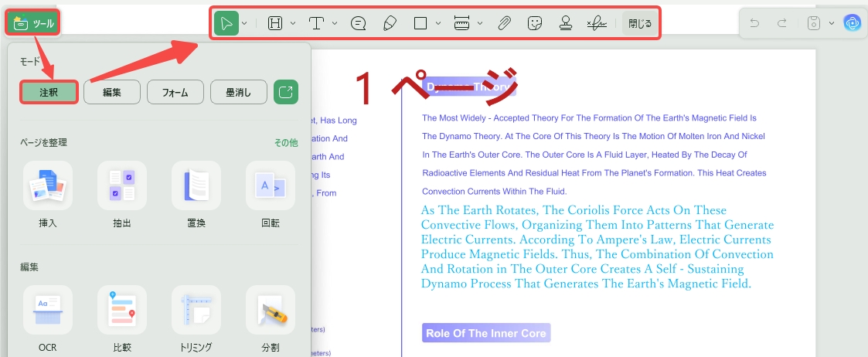Image resolution: width=868 pixels, height=357 pixels.
Task: Click text 'Convection Currents Within The Fluid.'
Action: 495,192
